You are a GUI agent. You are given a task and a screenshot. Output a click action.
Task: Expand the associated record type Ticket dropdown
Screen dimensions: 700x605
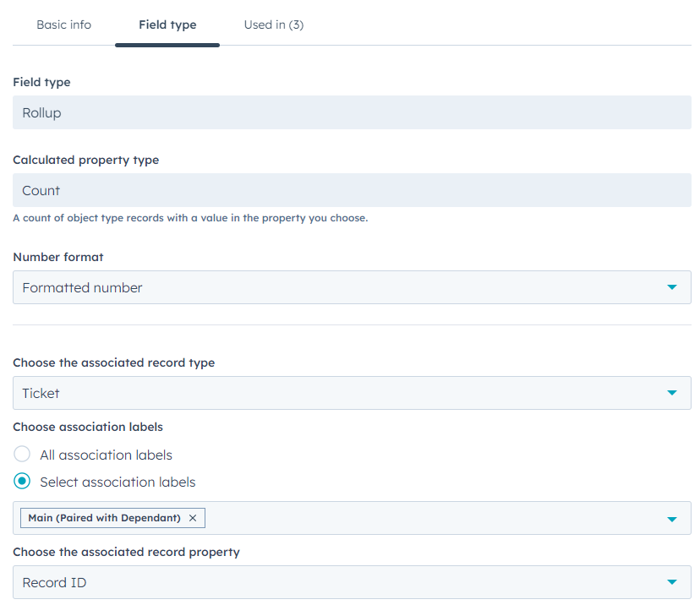tap(338, 393)
